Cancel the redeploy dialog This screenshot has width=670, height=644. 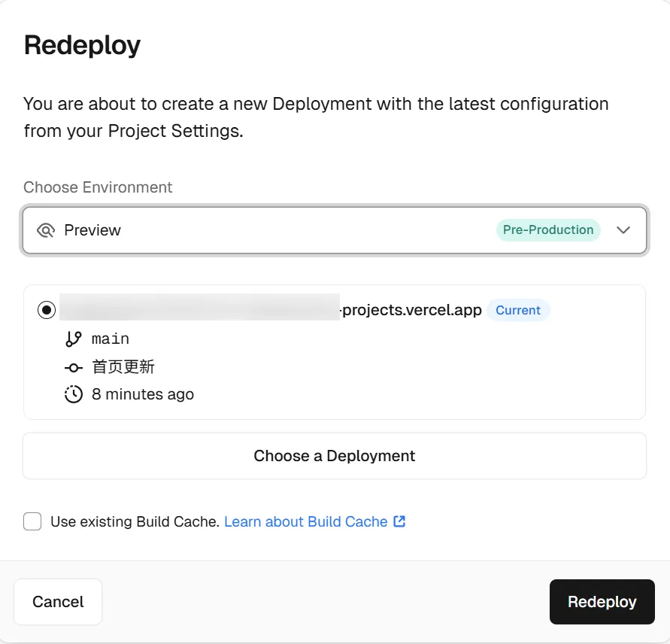point(58,602)
